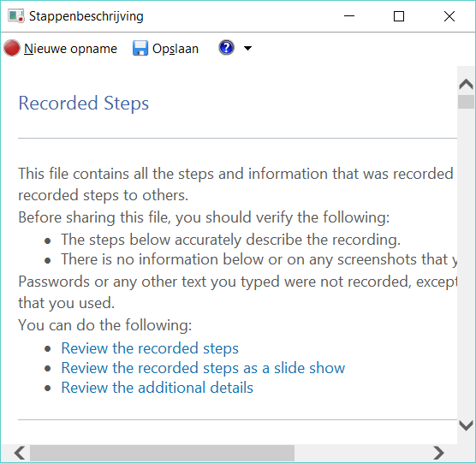Click the vertical scrollbar thumb

coord(466,102)
